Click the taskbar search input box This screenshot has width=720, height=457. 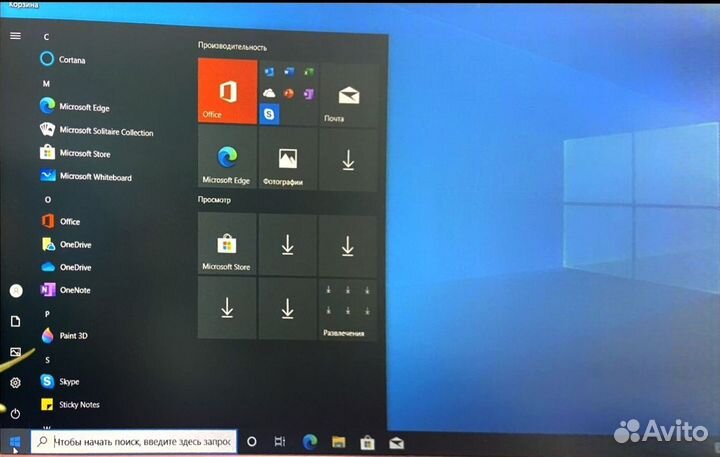point(133,441)
